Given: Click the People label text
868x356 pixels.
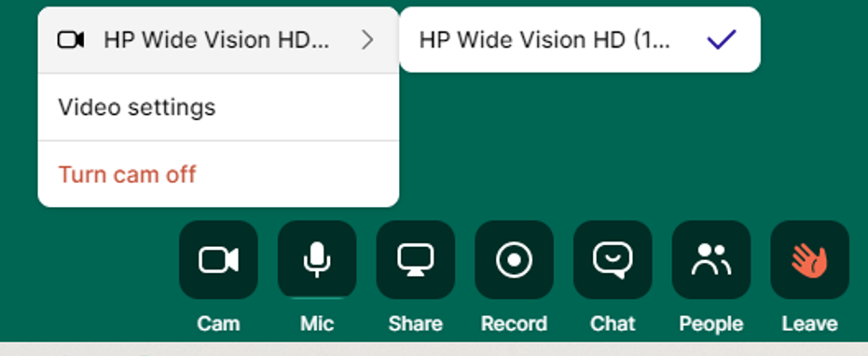Looking at the screenshot, I should 711,323.
